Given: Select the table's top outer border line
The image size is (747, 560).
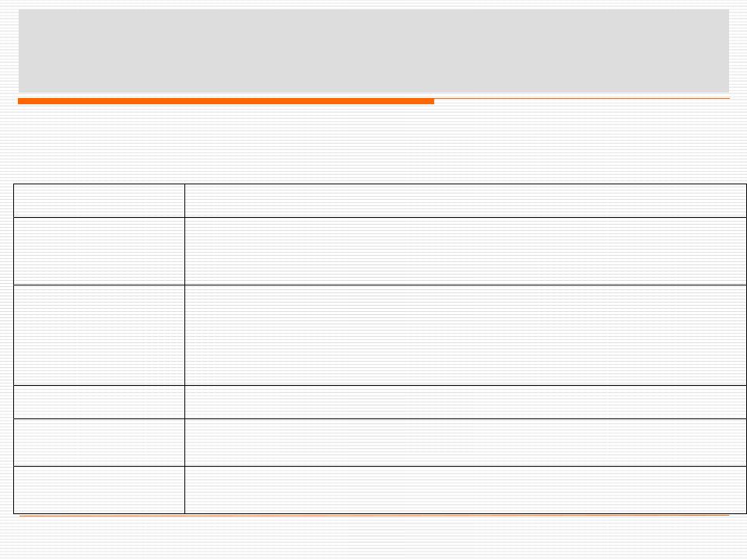Looking at the screenshot, I should (380, 184).
